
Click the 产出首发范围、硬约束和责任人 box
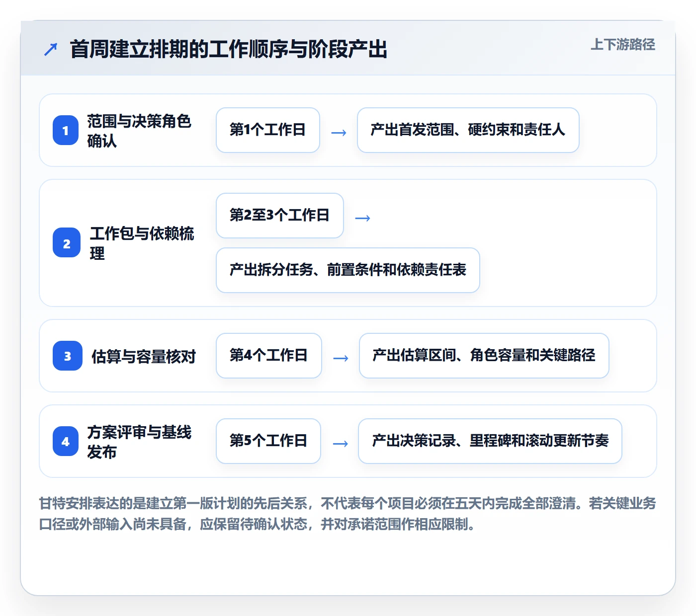click(x=468, y=130)
